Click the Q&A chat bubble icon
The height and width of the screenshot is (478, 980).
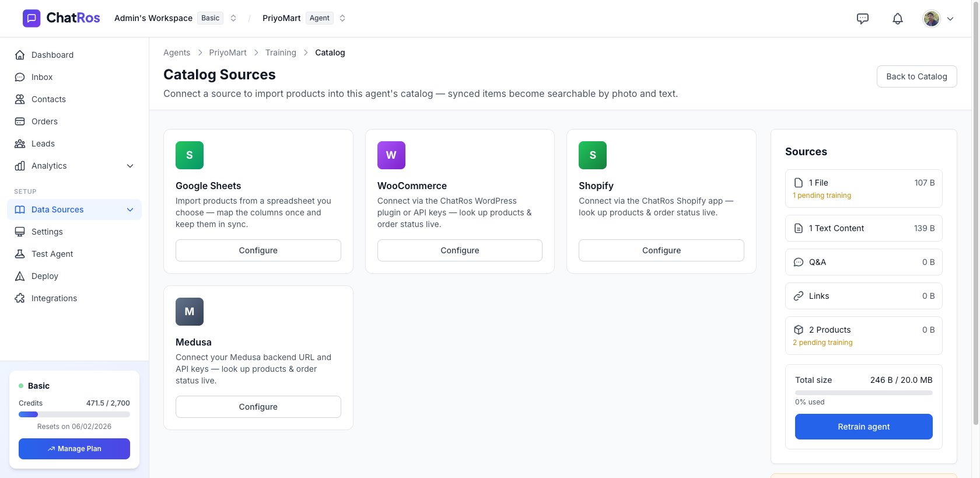point(799,262)
